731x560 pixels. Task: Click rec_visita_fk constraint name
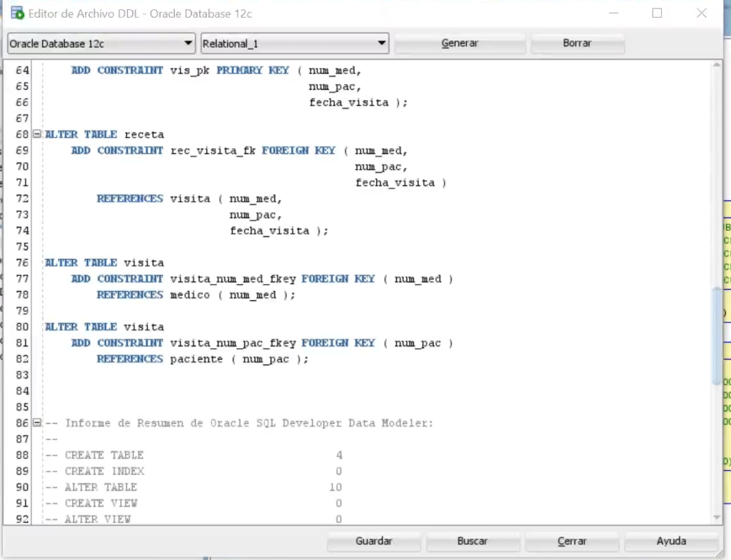pos(213,151)
